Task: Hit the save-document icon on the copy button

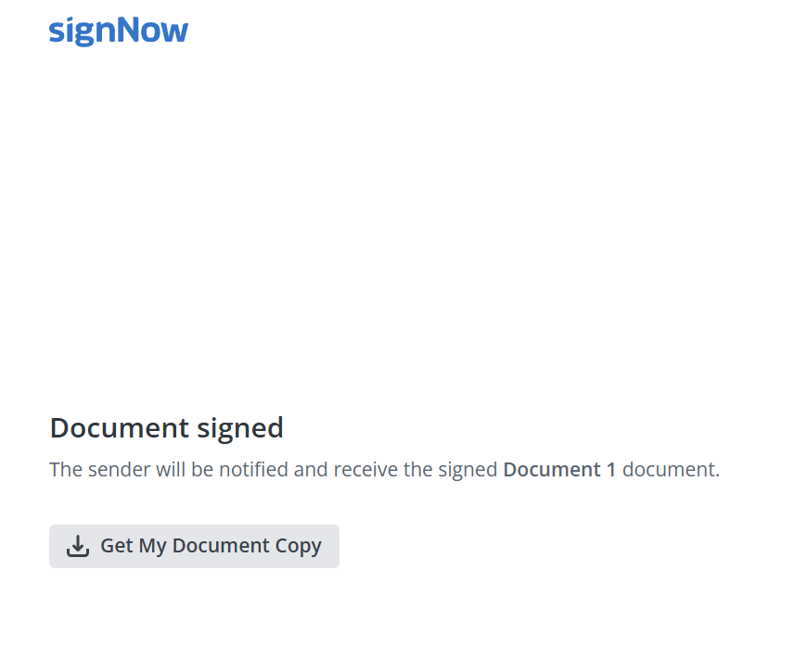Action: click(78, 546)
